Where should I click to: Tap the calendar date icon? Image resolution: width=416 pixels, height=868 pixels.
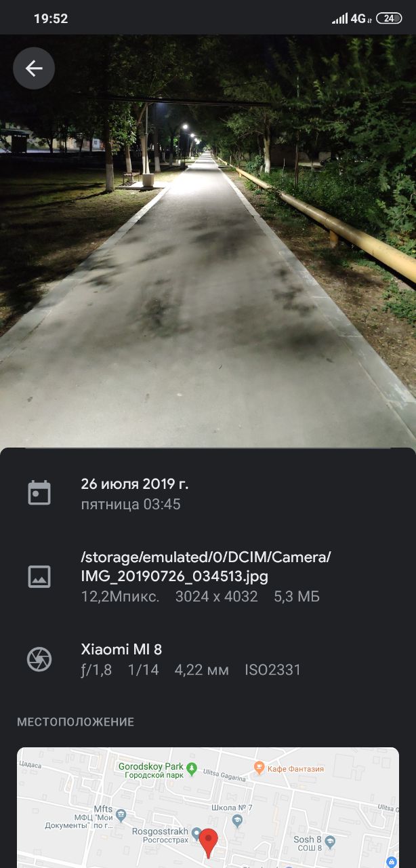39,493
